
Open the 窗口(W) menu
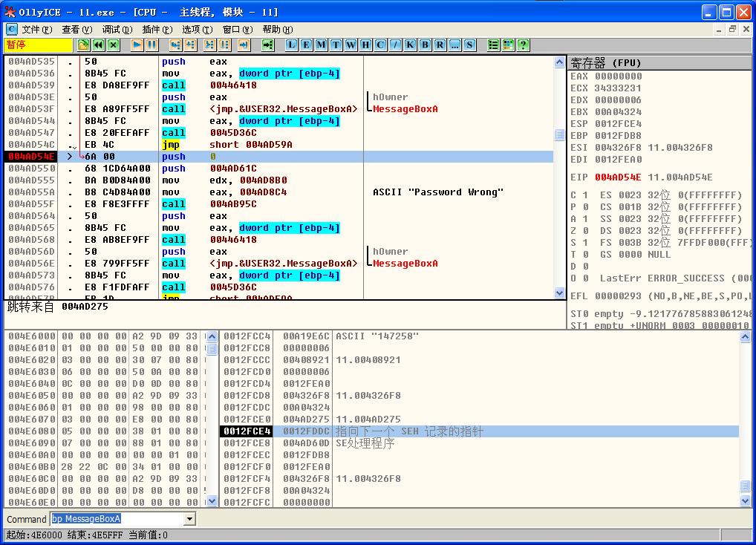(x=238, y=30)
